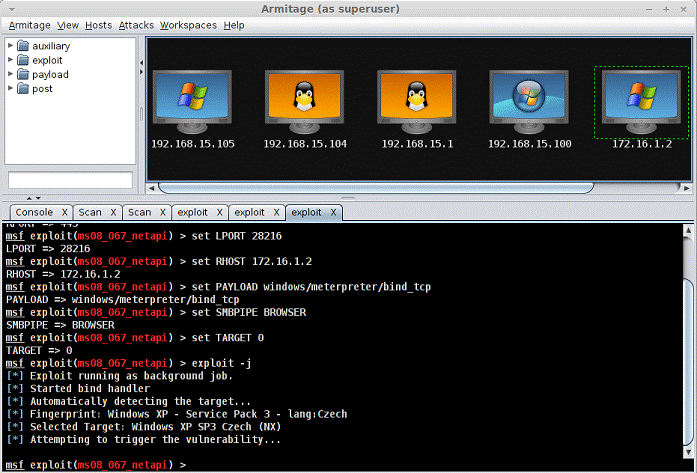Viewport: 697px width, 473px height.
Task: Close the first Scan tab
Action: (113, 212)
